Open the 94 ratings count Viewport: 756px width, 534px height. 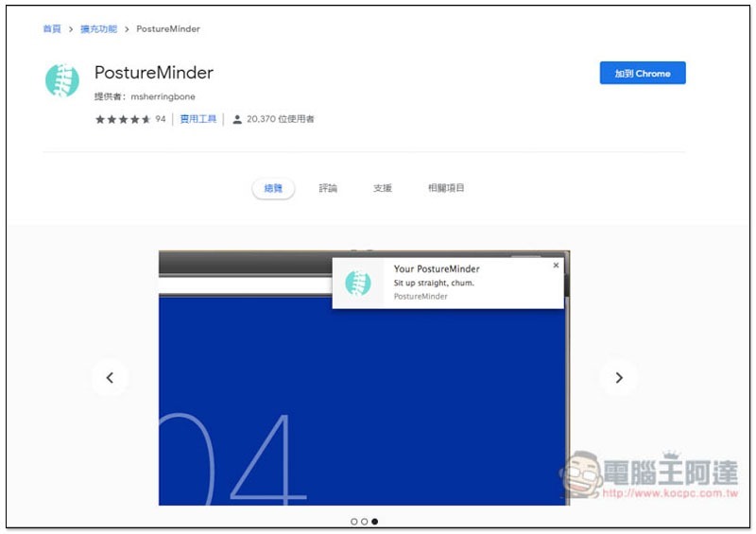161,119
